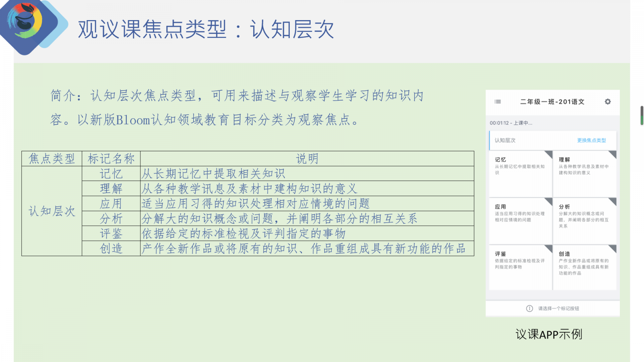Click the 认知层次 label in app panel
The width and height of the screenshot is (644, 362).
[505, 140]
